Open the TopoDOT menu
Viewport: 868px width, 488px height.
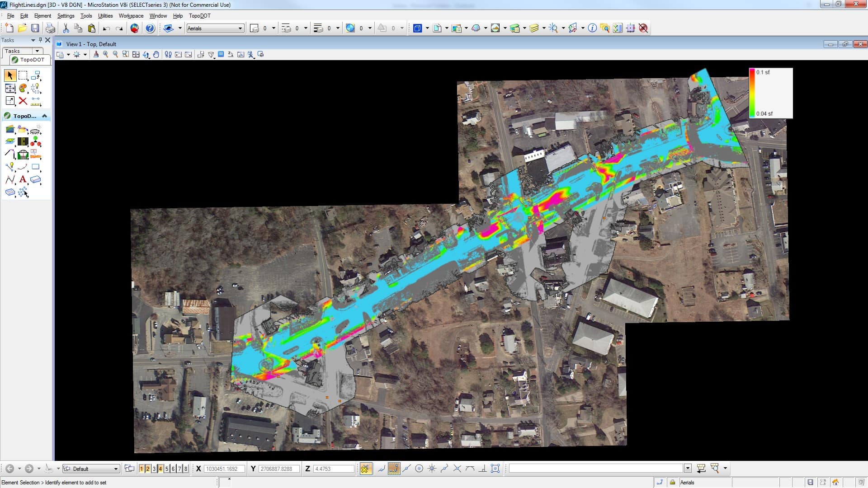(199, 16)
